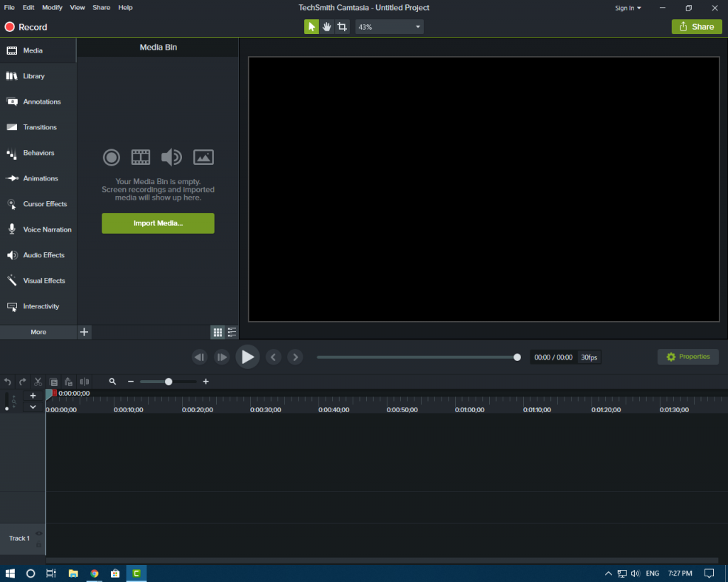Viewport: 728px width, 582px height.
Task: Cut selection with scissors icon
Action: point(38,382)
